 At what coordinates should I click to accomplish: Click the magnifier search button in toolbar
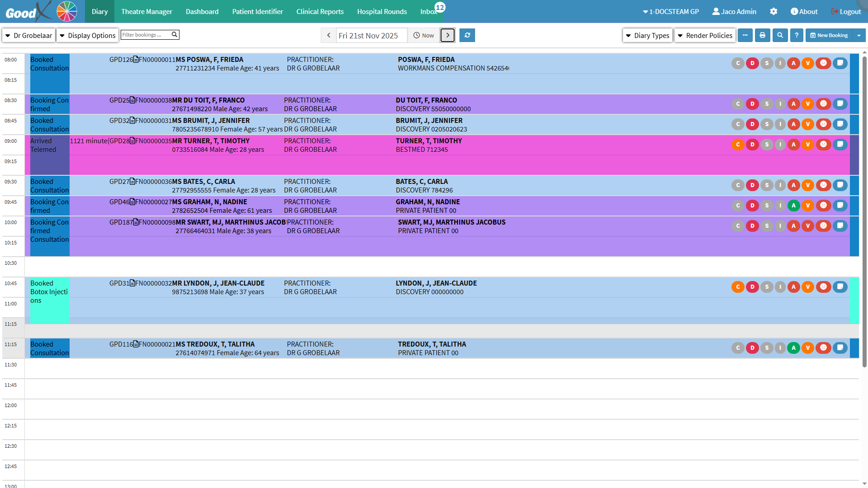pos(780,35)
